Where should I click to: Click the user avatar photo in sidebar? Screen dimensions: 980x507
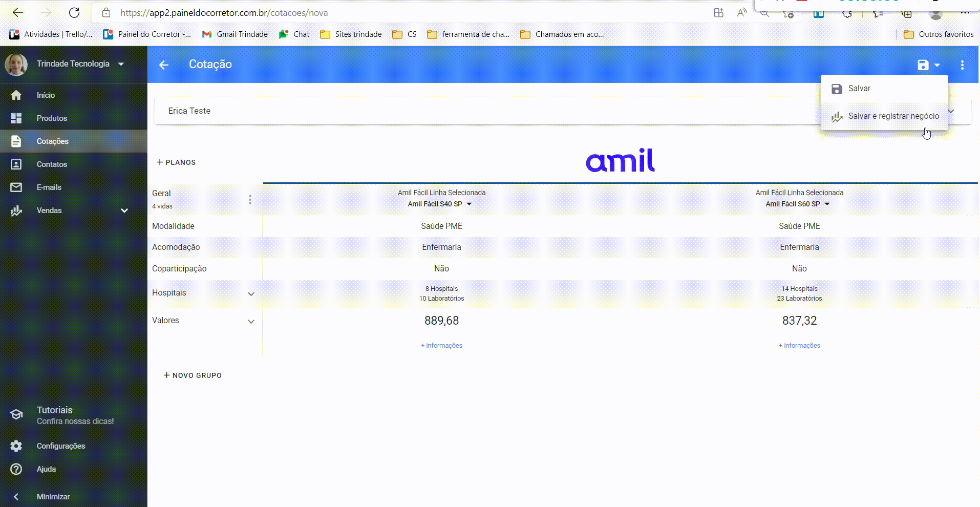pyautogui.click(x=16, y=65)
